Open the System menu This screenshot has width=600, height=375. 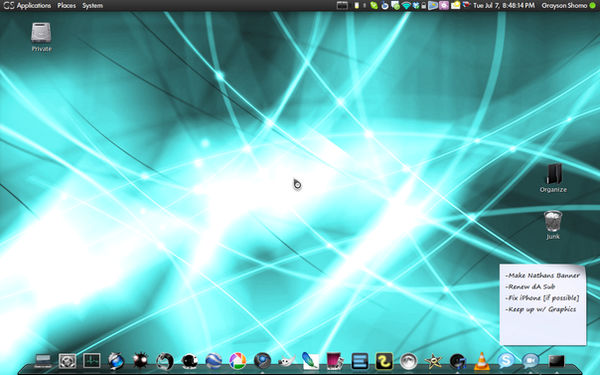[x=92, y=6]
